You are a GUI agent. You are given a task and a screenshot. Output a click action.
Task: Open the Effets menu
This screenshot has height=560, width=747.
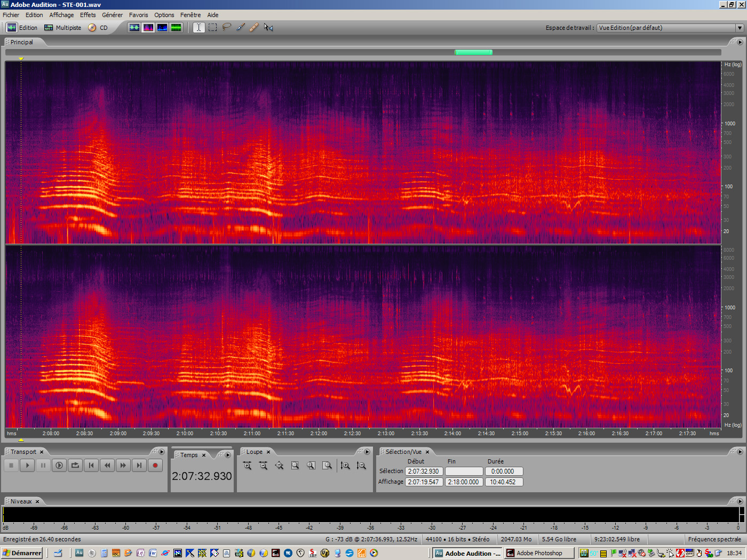(x=88, y=14)
